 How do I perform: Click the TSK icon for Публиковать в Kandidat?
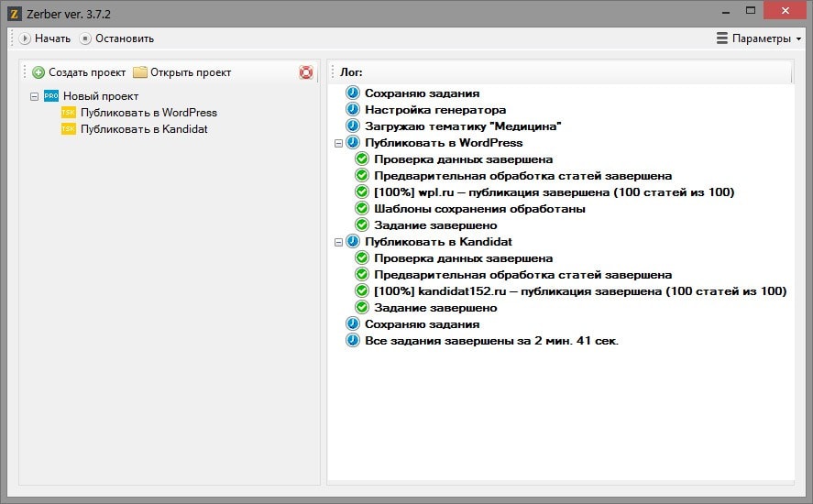(x=69, y=129)
